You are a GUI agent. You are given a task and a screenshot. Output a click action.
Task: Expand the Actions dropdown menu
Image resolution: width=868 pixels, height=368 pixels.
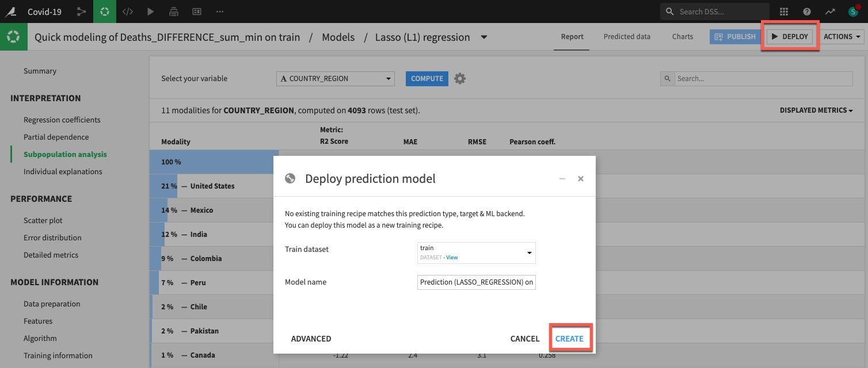pyautogui.click(x=842, y=37)
